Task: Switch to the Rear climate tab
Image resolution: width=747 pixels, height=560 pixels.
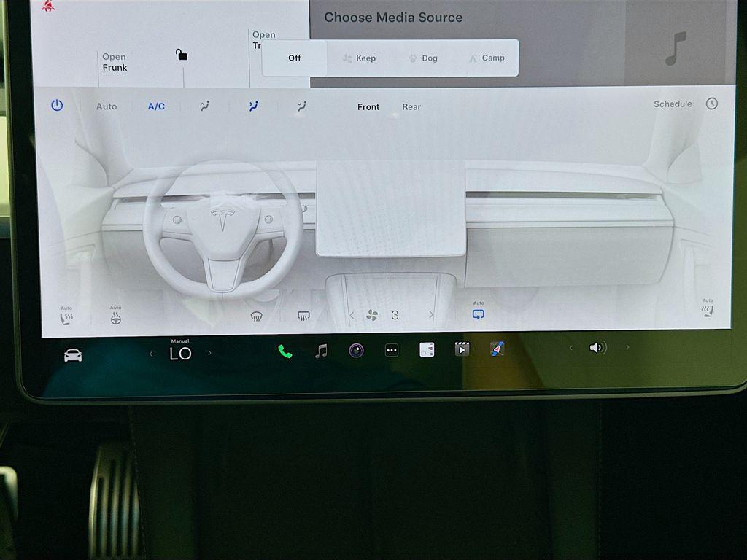Action: [411, 107]
